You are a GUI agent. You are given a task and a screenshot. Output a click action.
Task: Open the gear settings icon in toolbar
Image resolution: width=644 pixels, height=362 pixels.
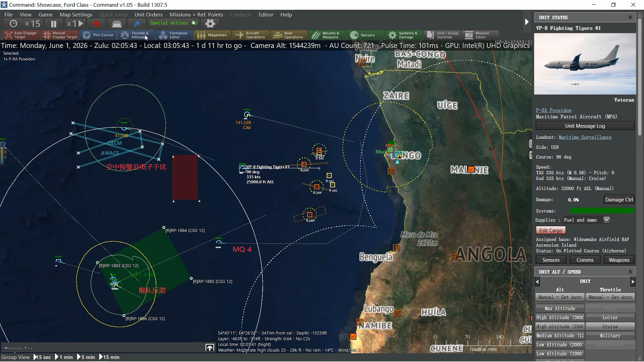point(210,23)
